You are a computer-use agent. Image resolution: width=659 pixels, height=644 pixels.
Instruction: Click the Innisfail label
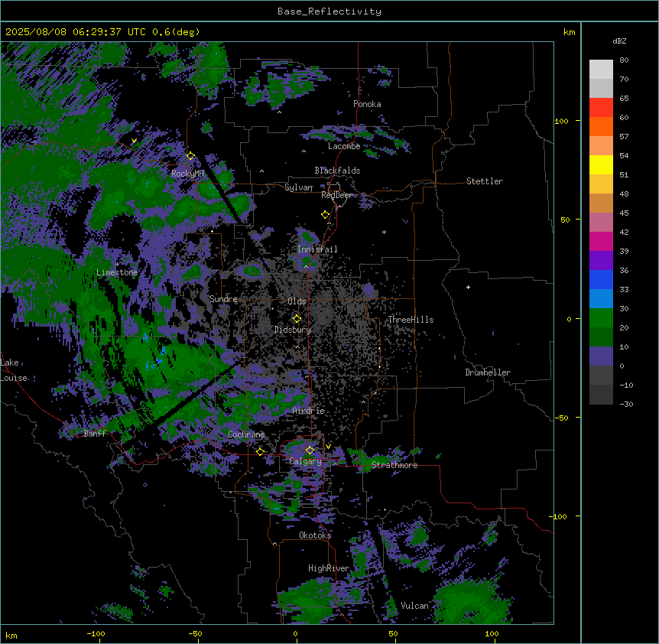(x=317, y=249)
